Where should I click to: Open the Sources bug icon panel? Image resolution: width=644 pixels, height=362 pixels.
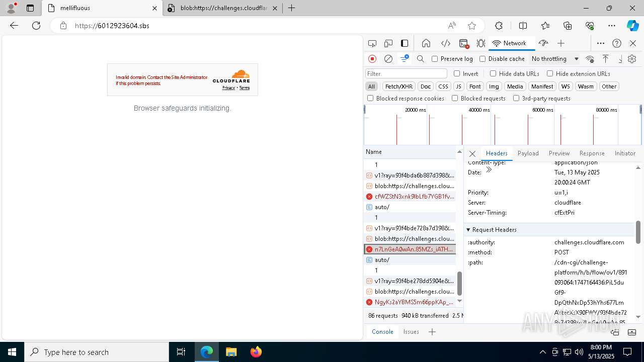tap(481, 43)
